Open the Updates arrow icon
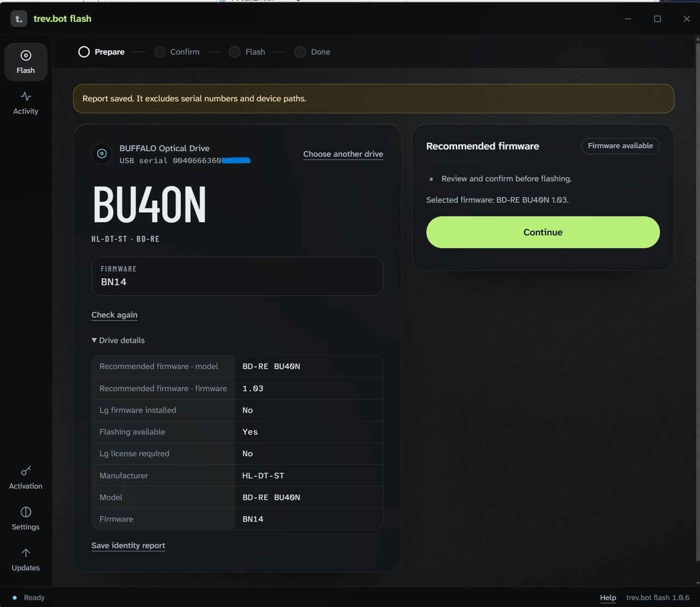The width and height of the screenshot is (700, 607). coord(26,553)
